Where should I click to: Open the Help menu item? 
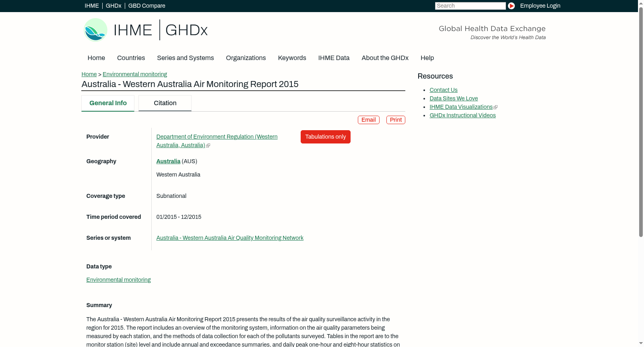tap(427, 58)
